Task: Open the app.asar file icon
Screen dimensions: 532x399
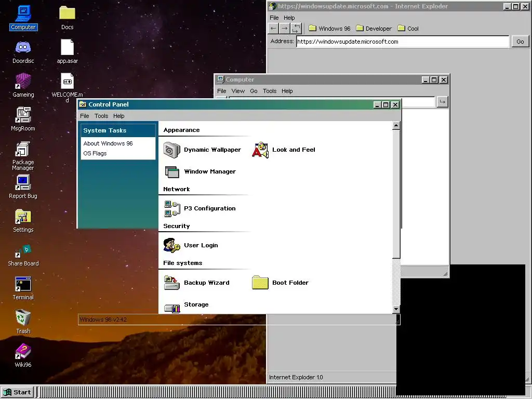Action: point(67,51)
